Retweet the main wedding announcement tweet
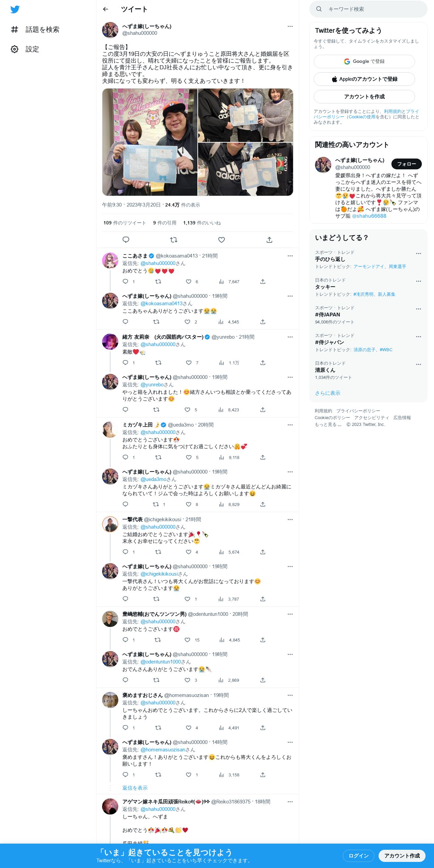 click(174, 240)
